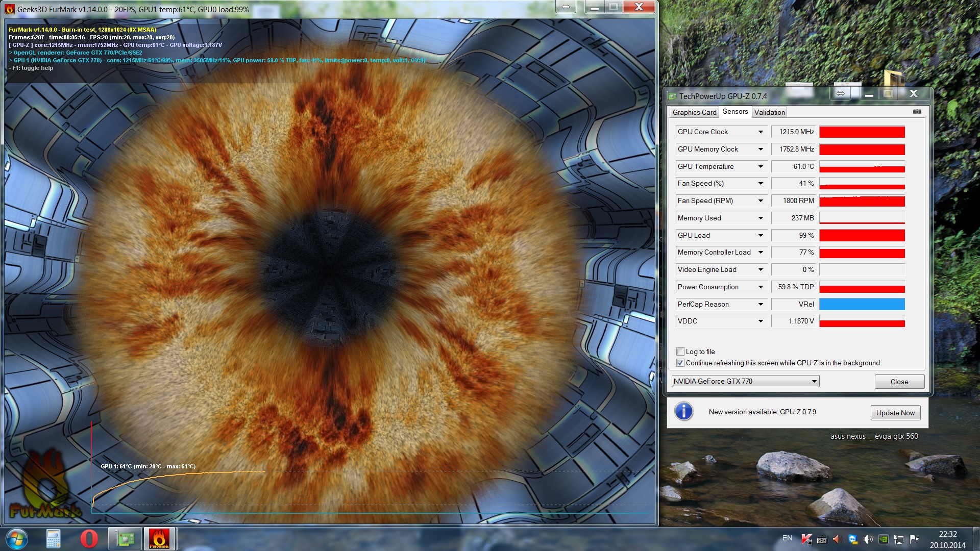Click the FurMark icon in the taskbar
This screenshot has height=551, width=980.
(159, 539)
